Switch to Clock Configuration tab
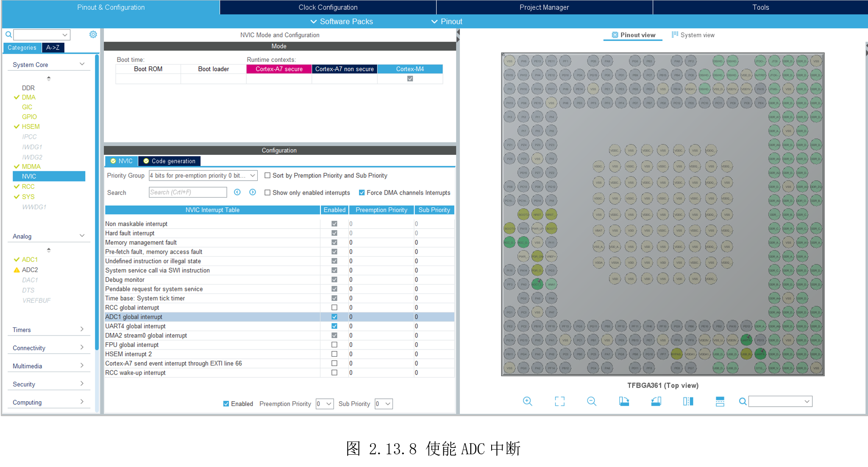This screenshot has width=868, height=467. point(328,7)
